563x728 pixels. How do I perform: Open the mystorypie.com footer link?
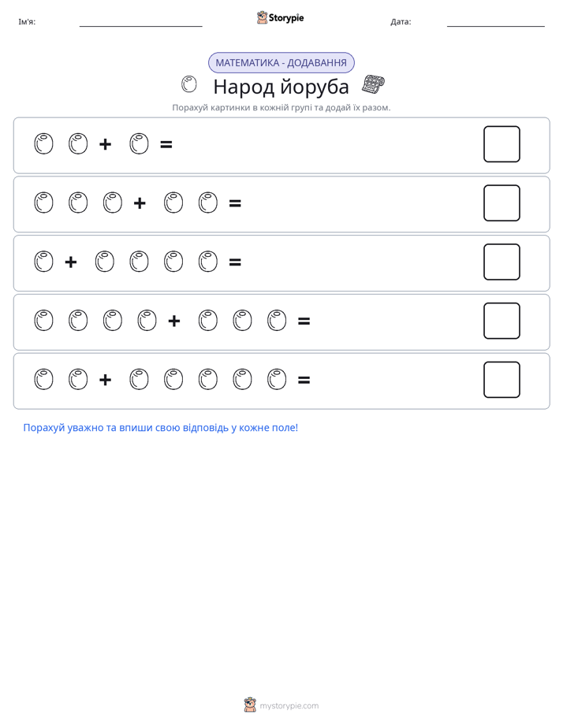point(289,706)
